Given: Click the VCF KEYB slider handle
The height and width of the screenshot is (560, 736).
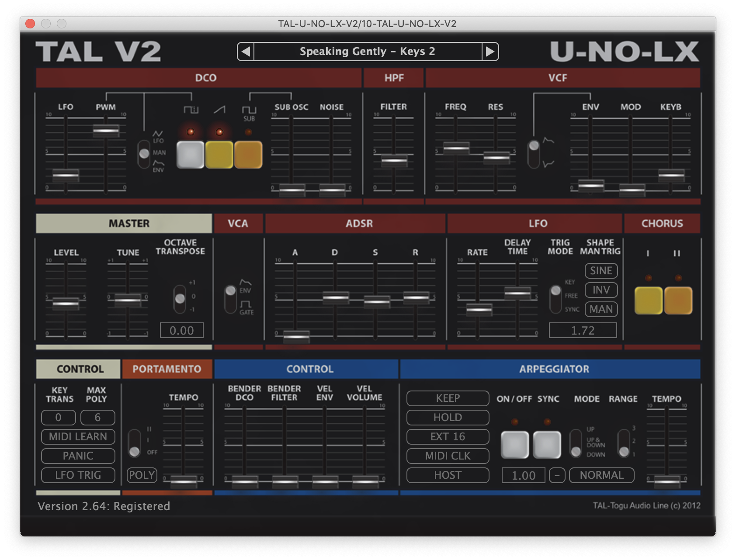Looking at the screenshot, I should pos(672,175).
